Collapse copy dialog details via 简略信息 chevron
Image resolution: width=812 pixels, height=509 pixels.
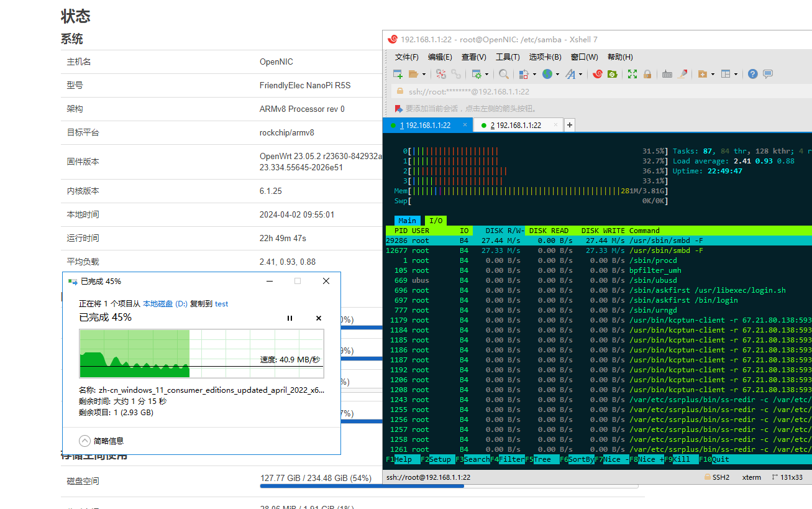pyautogui.click(x=85, y=441)
